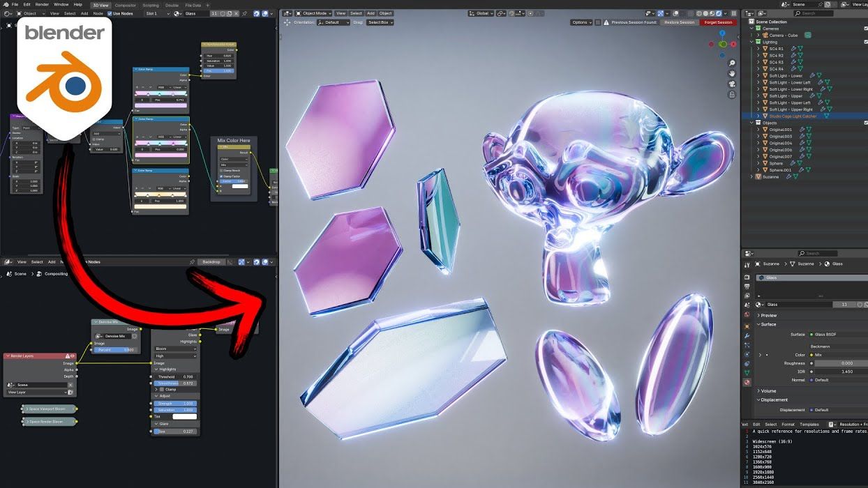Click the lock camera to view icon
The image size is (868, 488).
pyautogui.click(x=732, y=94)
